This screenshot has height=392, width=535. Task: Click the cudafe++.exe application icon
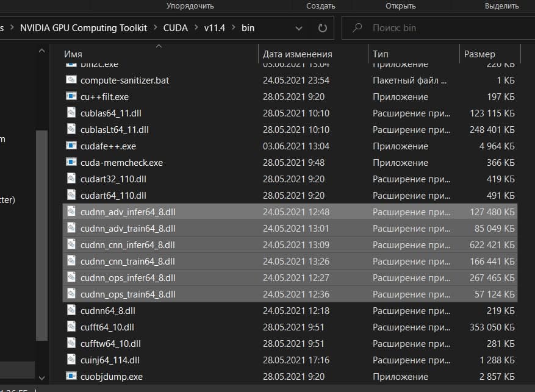71,146
